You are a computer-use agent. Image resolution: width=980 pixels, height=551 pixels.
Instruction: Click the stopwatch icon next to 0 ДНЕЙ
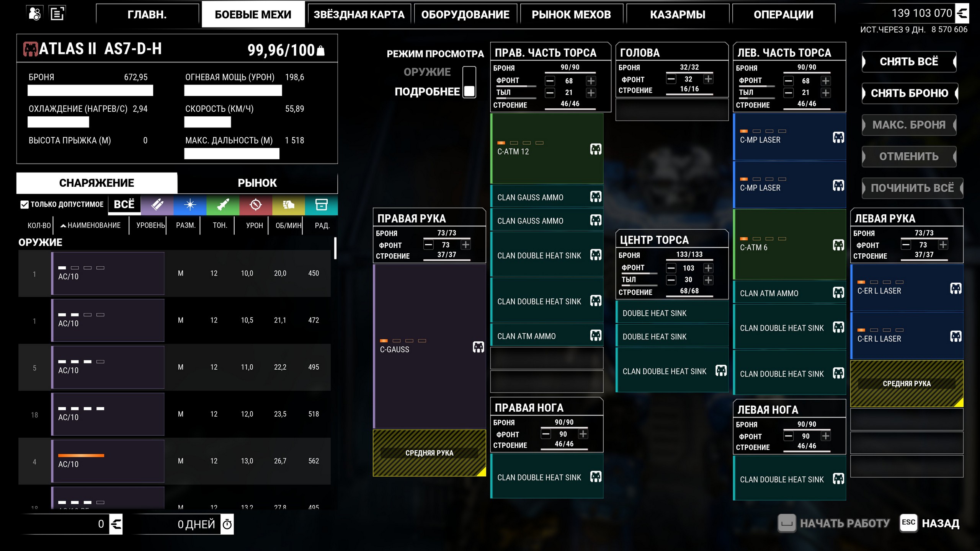click(x=227, y=524)
